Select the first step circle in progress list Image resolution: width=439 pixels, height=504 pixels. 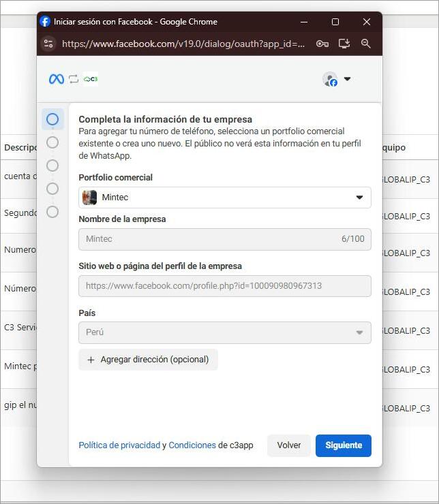(52, 119)
